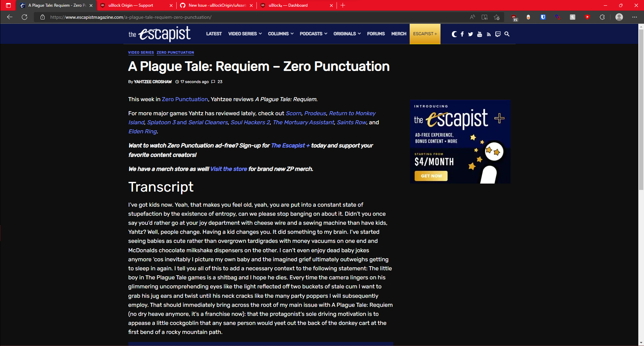Open the COLUMNS dropdown menu

coord(280,34)
